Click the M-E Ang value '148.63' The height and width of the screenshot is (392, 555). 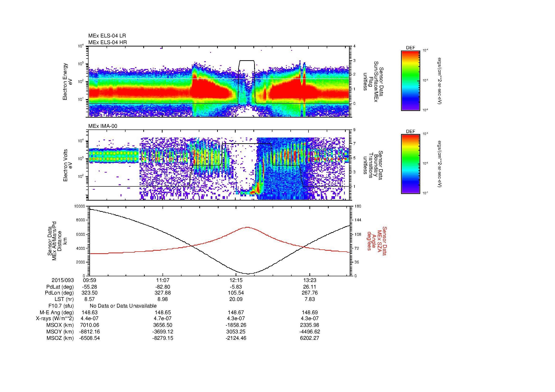click(x=90, y=312)
